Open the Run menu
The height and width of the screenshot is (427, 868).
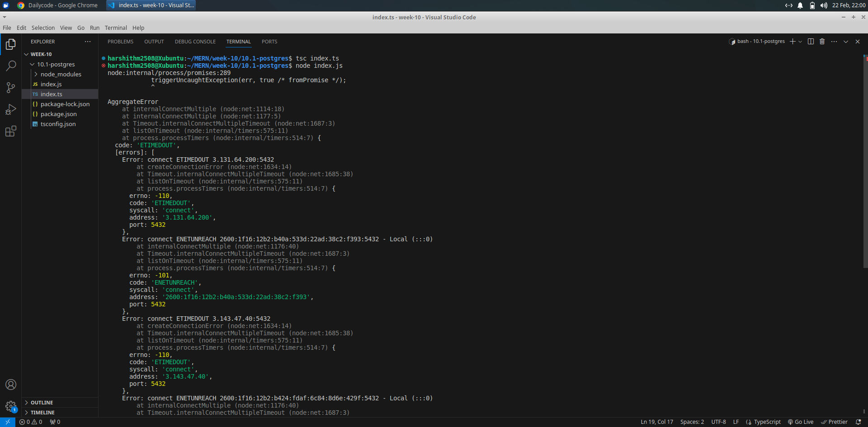coord(94,28)
